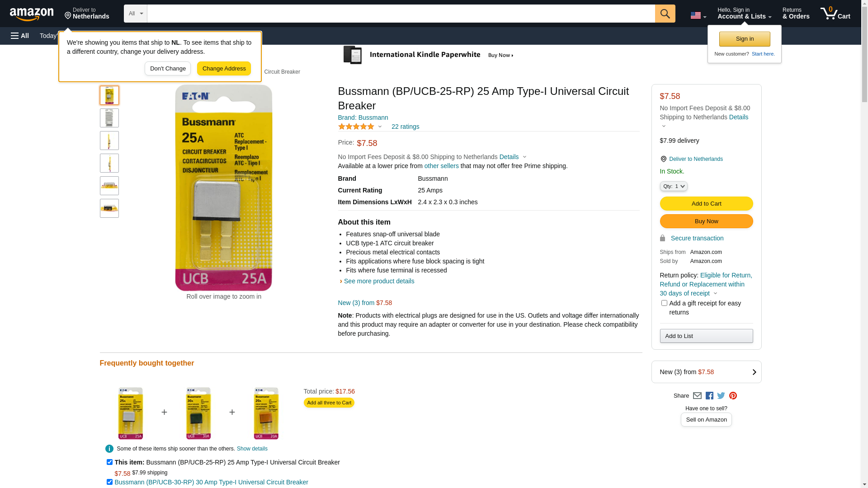
Task: Uncheck the 30 Amp breaker checkbox
Action: click(109, 482)
